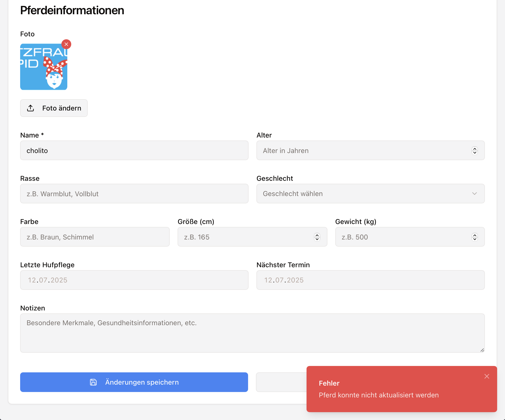This screenshot has height=420, width=505.
Task: Click the Gewicht (kg) input field
Action: 403,237
